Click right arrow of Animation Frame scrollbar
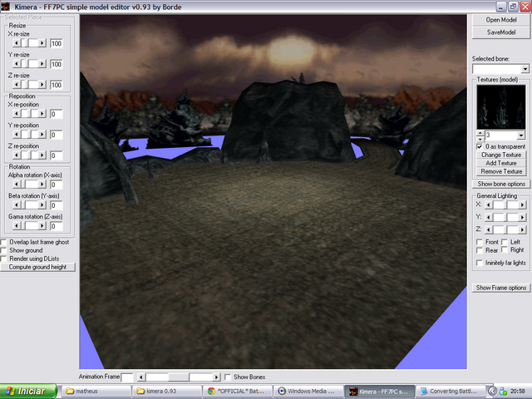 coord(216,377)
